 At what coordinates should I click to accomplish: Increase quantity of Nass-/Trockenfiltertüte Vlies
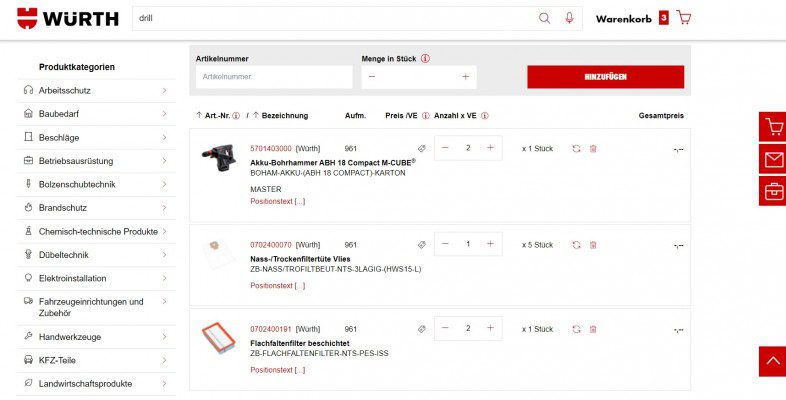tap(490, 244)
